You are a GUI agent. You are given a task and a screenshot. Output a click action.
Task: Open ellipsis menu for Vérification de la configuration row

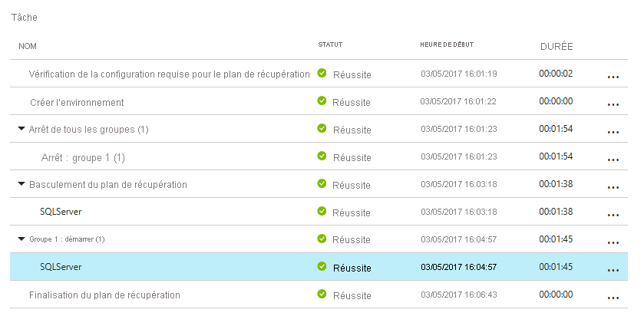tap(613, 77)
